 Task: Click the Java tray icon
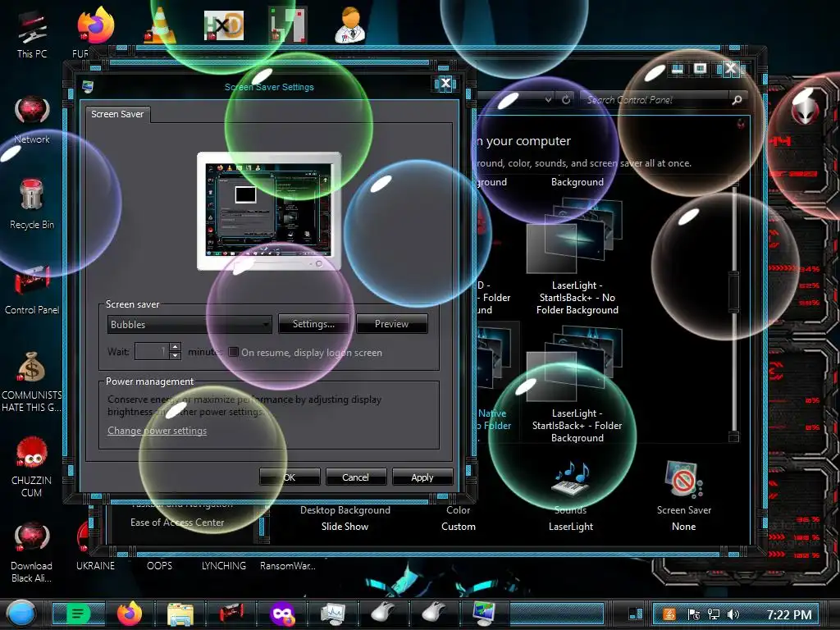669,614
